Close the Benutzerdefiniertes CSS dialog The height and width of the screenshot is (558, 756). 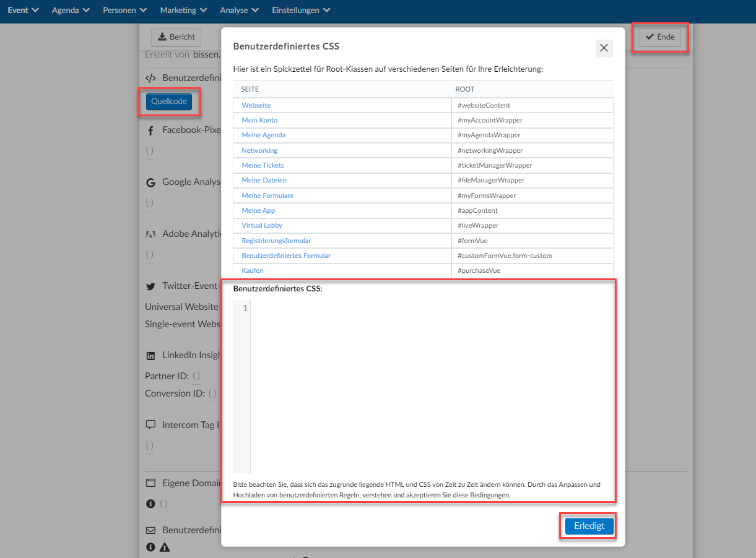[604, 48]
